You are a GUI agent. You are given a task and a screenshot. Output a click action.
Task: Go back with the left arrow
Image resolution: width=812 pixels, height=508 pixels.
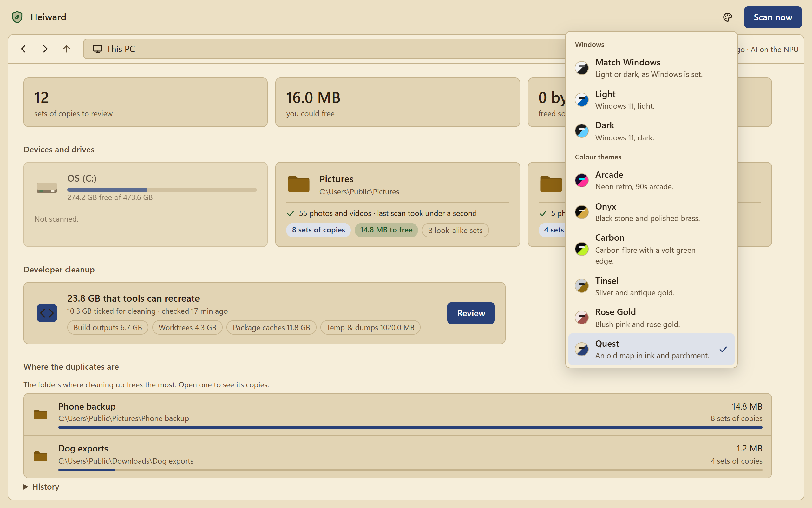23,49
